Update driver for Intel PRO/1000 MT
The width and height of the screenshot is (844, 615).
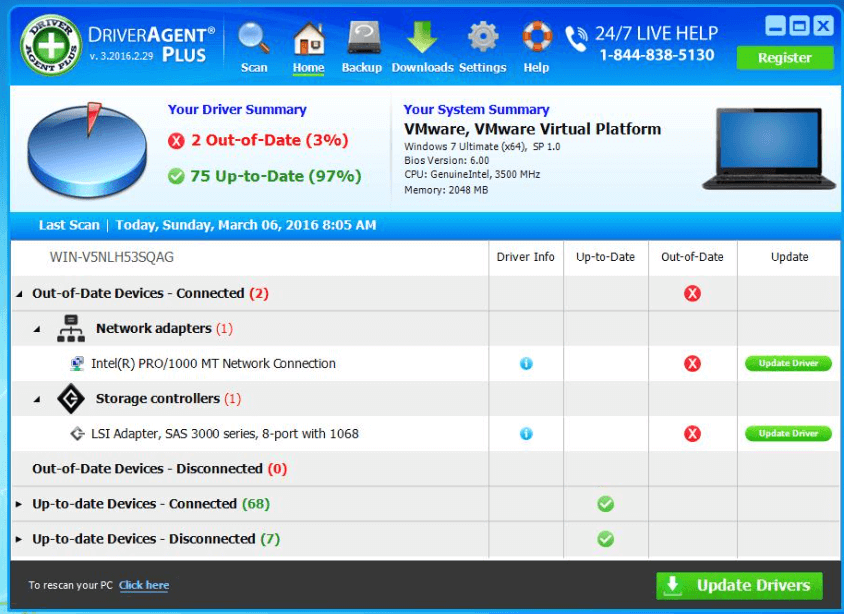(788, 364)
